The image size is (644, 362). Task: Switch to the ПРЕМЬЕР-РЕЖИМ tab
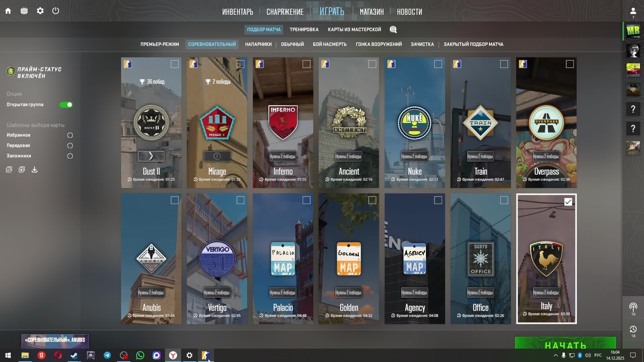160,44
